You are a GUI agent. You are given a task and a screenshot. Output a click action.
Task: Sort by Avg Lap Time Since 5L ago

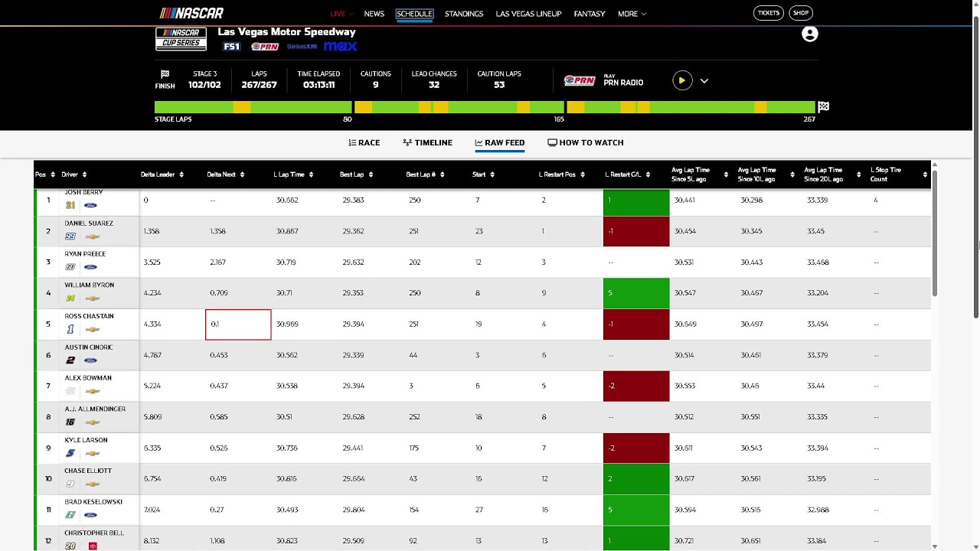point(700,174)
